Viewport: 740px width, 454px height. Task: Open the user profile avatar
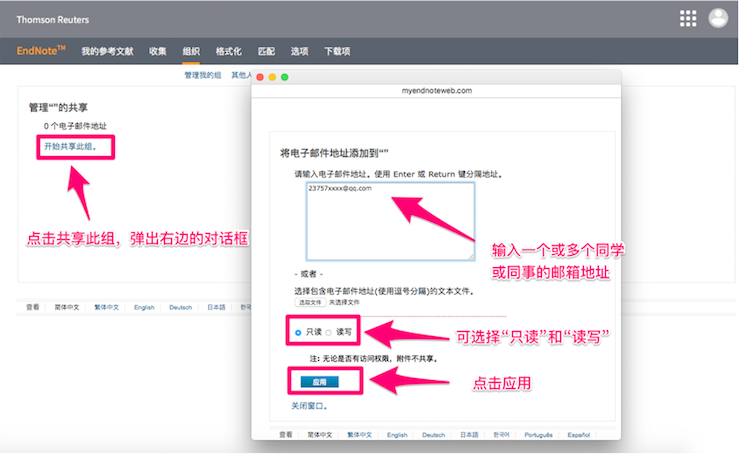pos(718,18)
